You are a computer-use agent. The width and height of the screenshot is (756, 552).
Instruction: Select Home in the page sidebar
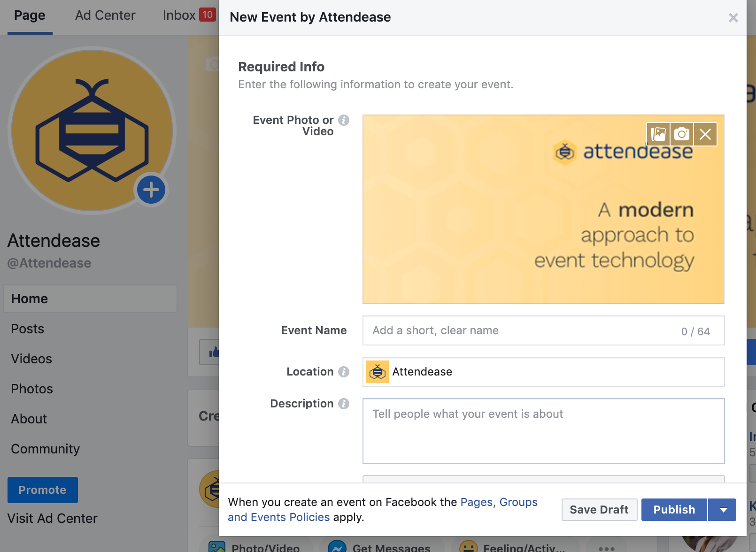click(x=90, y=299)
